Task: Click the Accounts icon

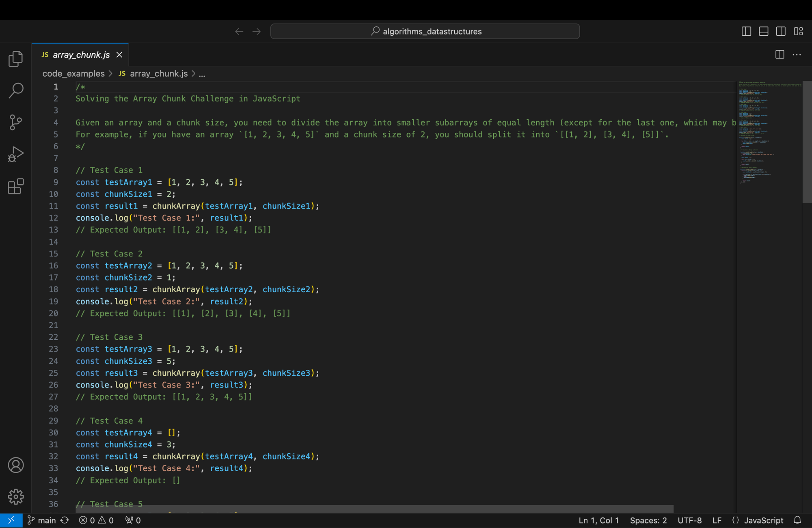Action: [15, 466]
